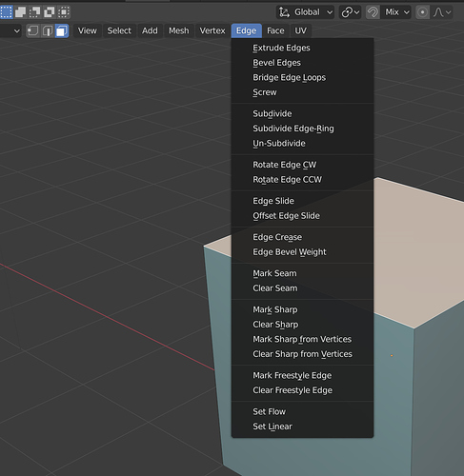
Task: Open the proportional editing falloff dropdown
Action: pos(442,12)
